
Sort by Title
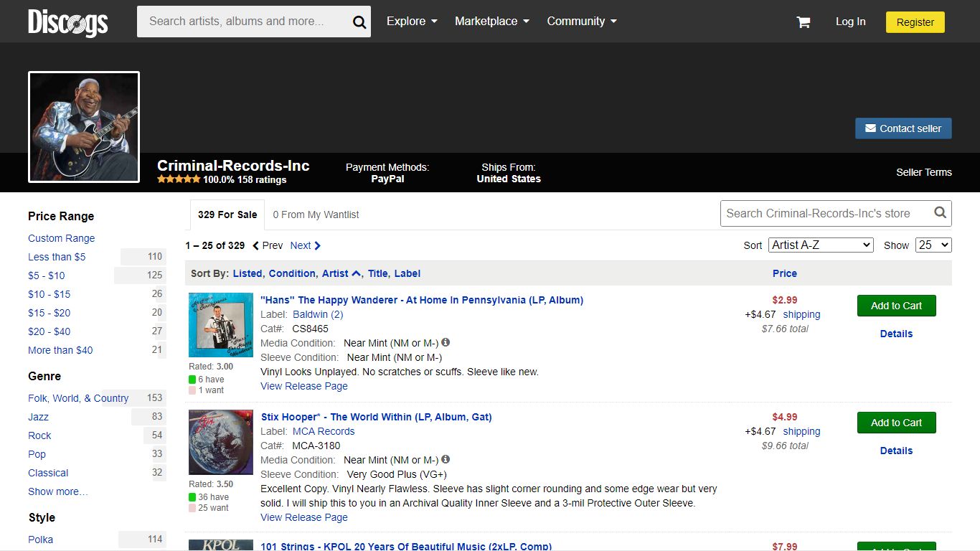[378, 273]
